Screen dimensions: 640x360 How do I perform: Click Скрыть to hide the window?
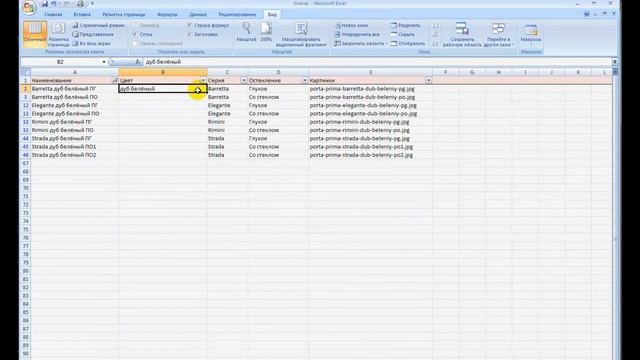coord(403,34)
